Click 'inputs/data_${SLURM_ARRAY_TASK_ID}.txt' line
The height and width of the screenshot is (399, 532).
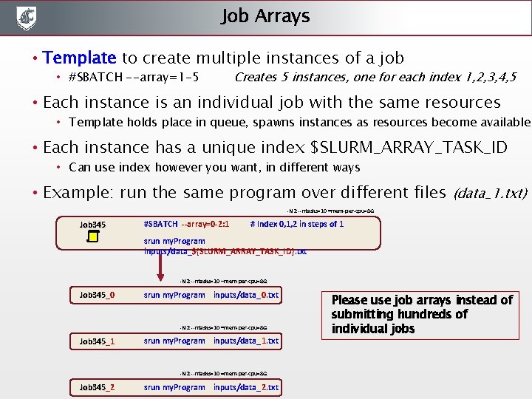(225, 251)
